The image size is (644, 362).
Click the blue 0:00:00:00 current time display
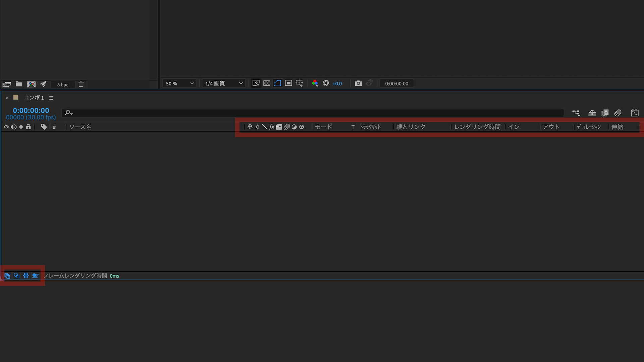[31, 110]
